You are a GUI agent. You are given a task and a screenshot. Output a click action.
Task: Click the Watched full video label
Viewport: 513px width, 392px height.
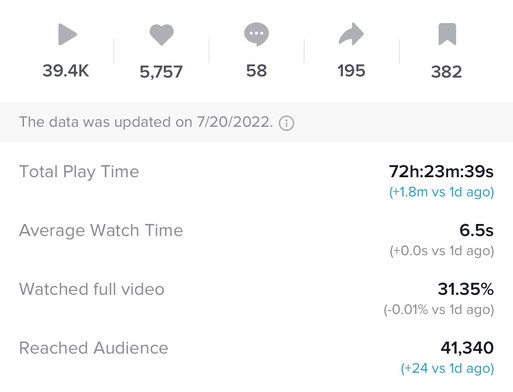click(x=92, y=289)
